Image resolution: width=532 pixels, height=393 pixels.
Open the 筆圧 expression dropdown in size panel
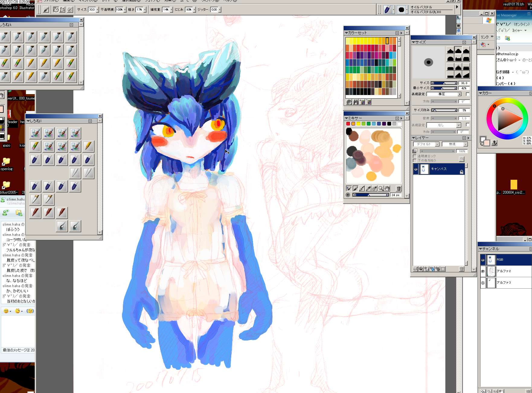pyautogui.click(x=460, y=94)
